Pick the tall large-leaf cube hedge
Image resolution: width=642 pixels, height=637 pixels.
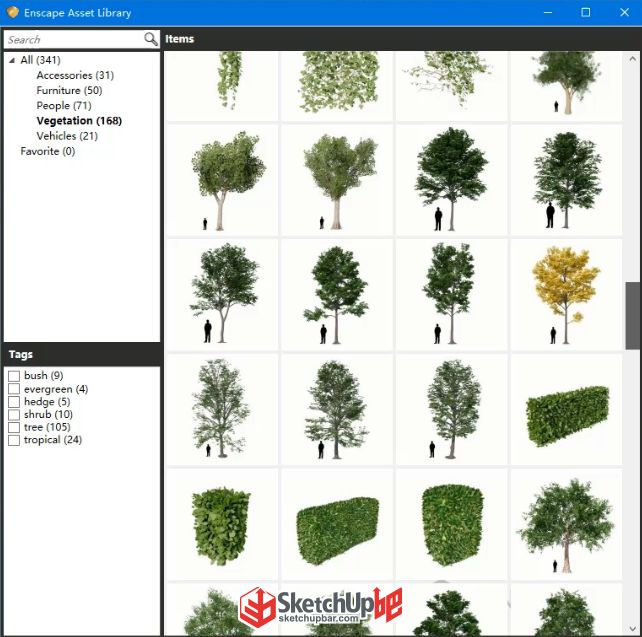point(222,524)
